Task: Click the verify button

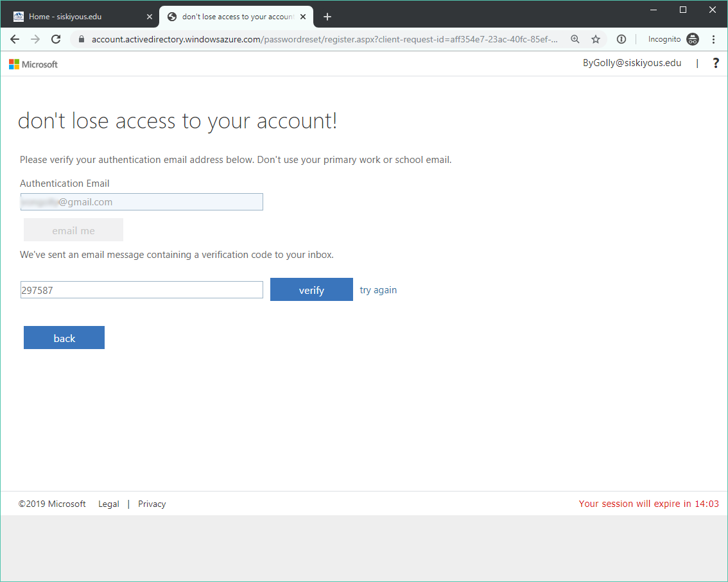Action: pyautogui.click(x=311, y=289)
